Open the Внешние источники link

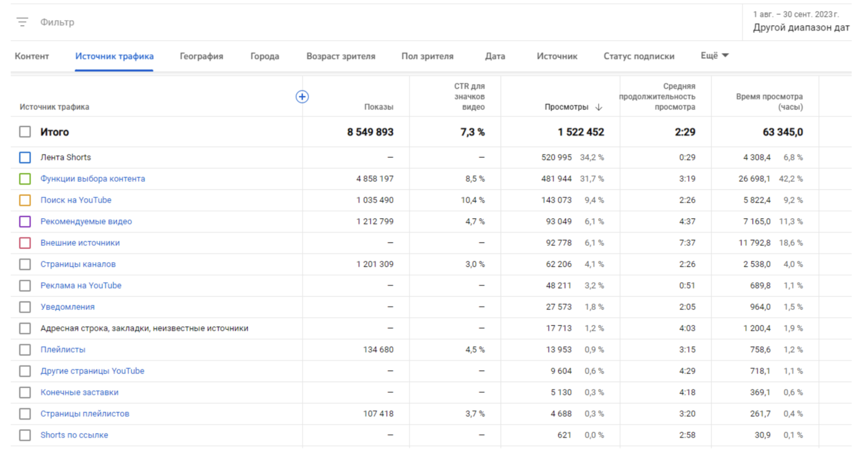(x=80, y=243)
